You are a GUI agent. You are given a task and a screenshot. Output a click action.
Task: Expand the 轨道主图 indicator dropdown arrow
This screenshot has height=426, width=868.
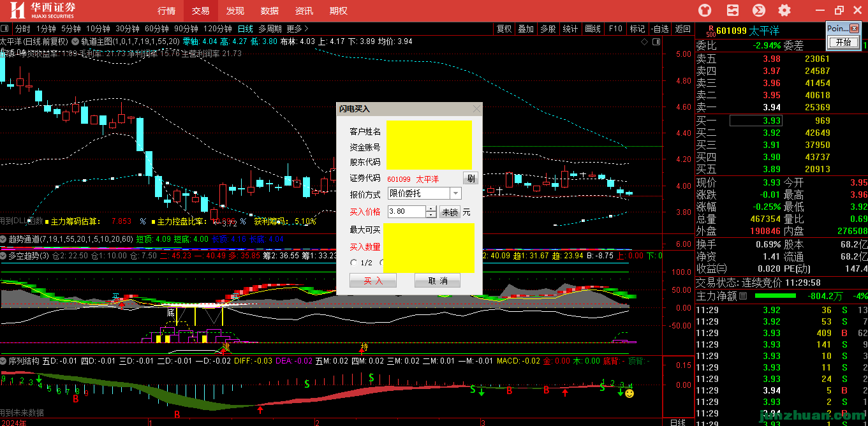click(x=75, y=41)
